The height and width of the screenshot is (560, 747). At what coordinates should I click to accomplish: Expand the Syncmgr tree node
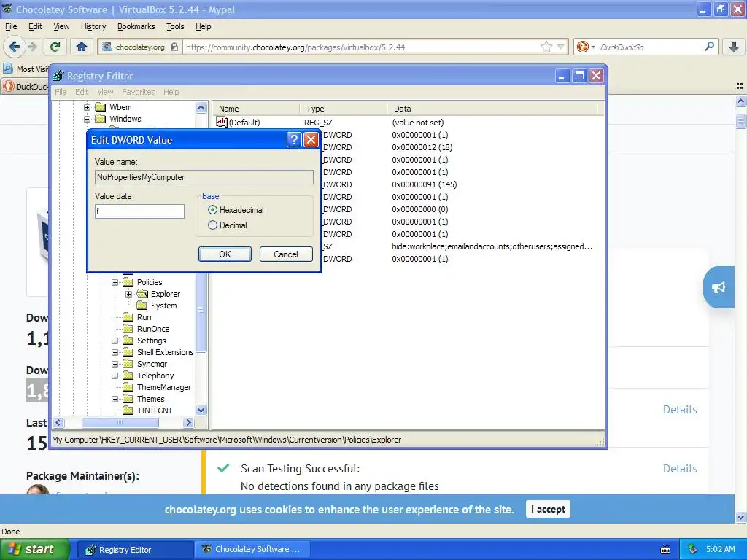click(x=115, y=364)
